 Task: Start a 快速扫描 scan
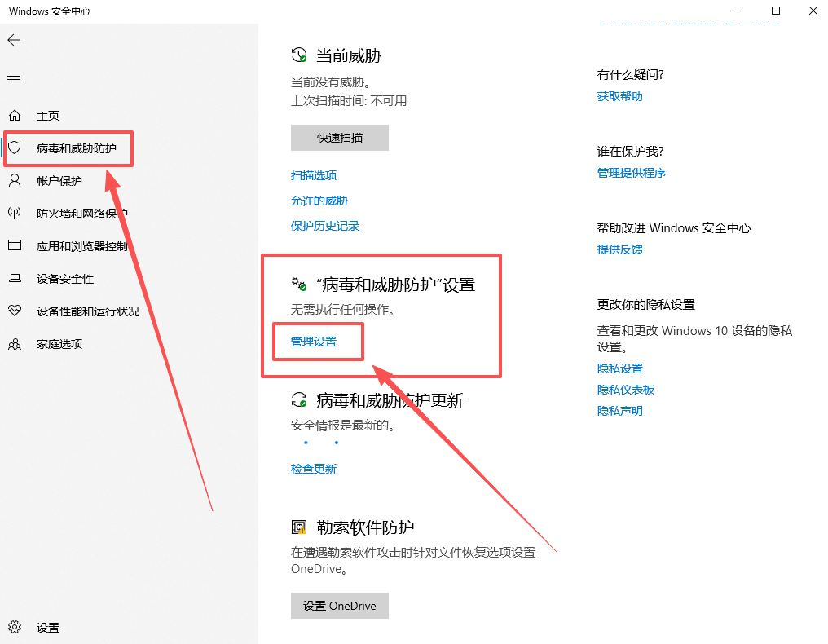(339, 137)
